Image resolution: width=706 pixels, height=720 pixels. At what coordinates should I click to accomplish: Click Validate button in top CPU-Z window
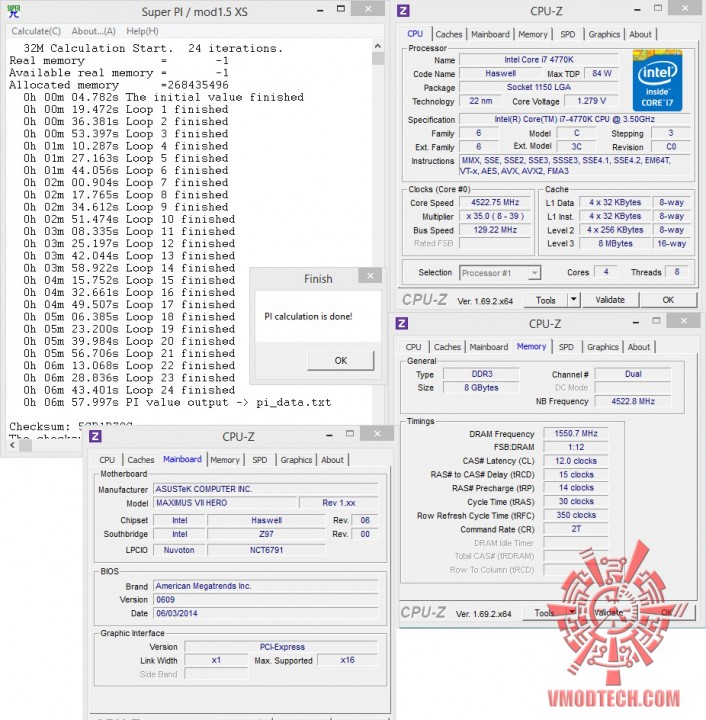click(610, 300)
